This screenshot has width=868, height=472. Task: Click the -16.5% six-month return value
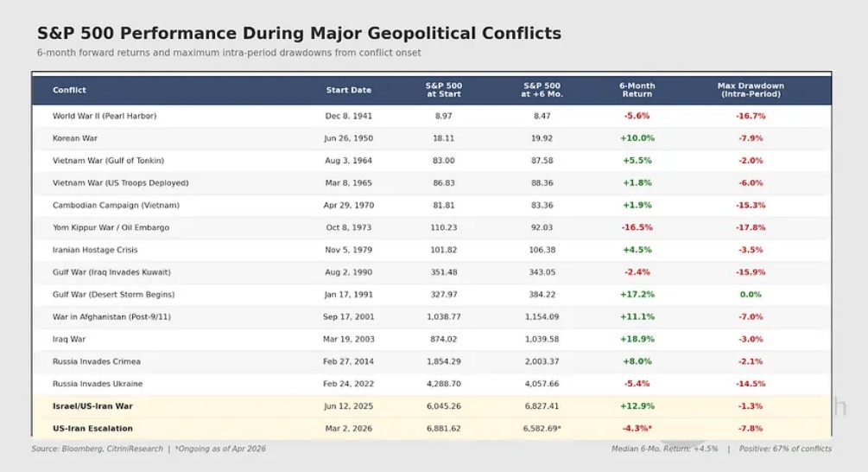[x=637, y=227]
